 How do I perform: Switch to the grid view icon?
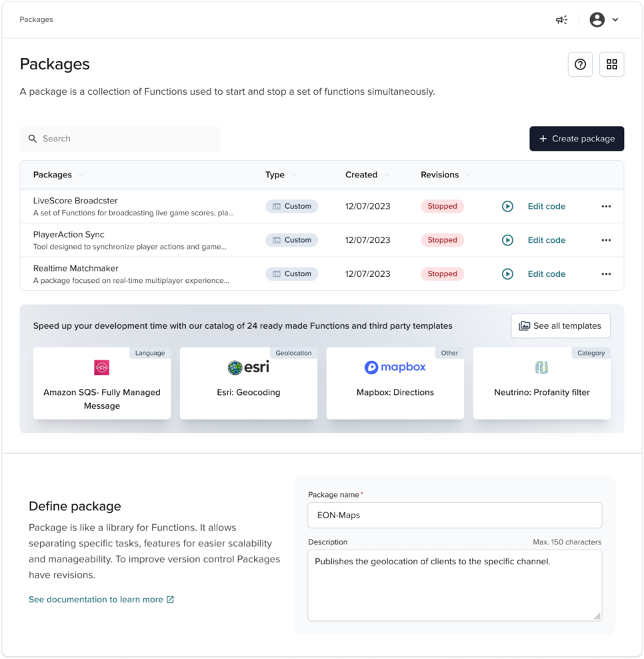[x=611, y=65]
